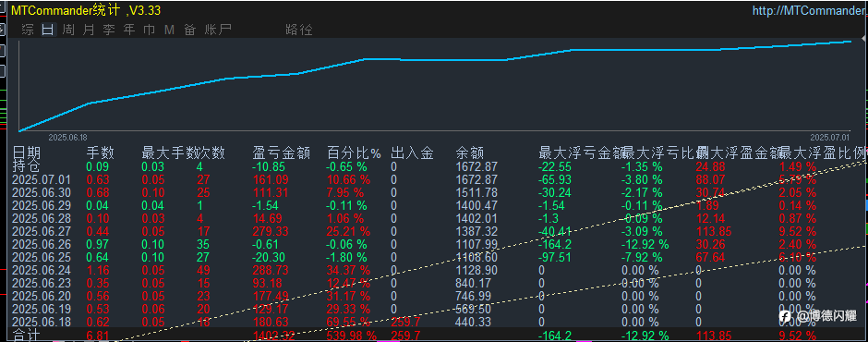Image resolution: width=868 pixels, height=342 pixels.
Task: Select the 2025.06.30 date cell
Action: click(x=42, y=192)
